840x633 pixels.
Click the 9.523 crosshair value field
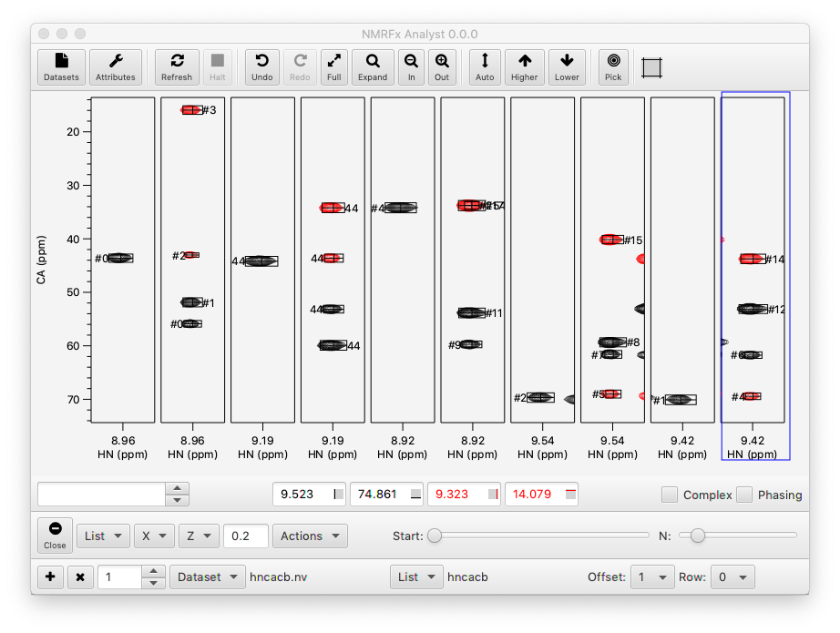tap(309, 495)
